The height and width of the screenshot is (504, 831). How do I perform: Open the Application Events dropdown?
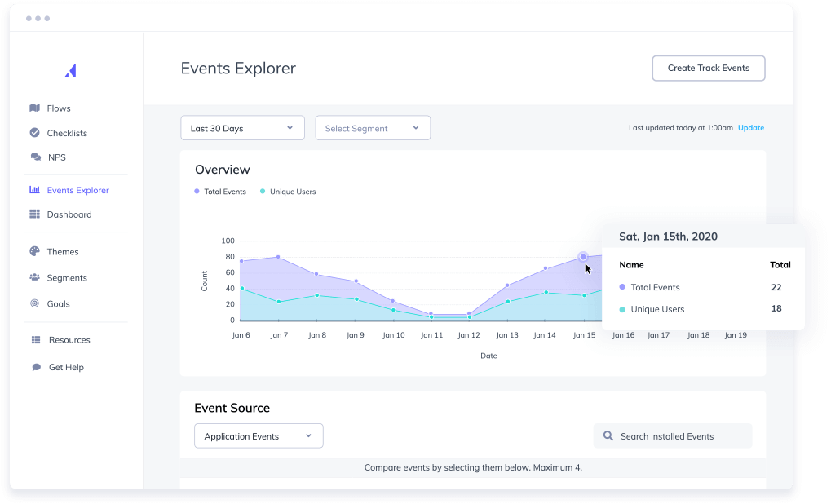(x=259, y=435)
